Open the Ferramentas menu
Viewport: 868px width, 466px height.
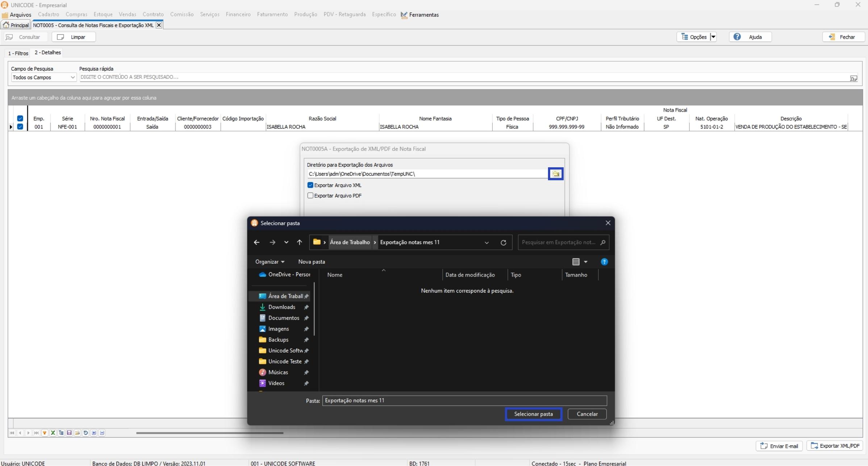point(420,15)
